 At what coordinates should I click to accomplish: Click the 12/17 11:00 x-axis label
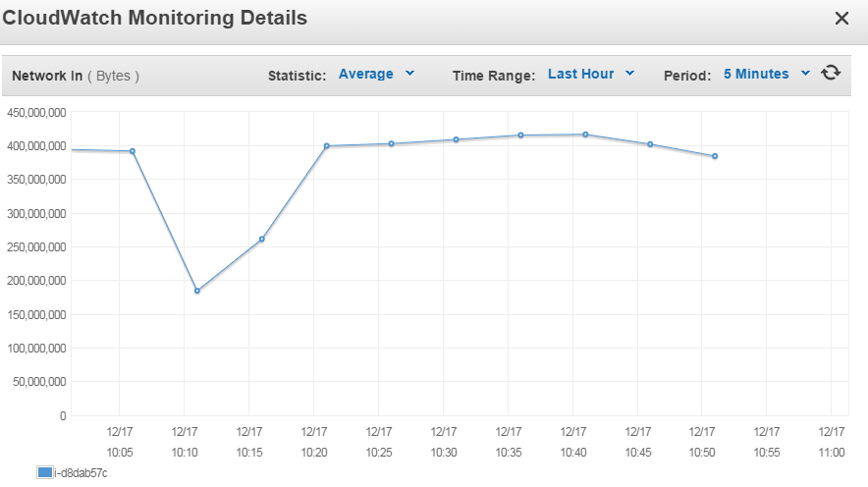[832, 442]
